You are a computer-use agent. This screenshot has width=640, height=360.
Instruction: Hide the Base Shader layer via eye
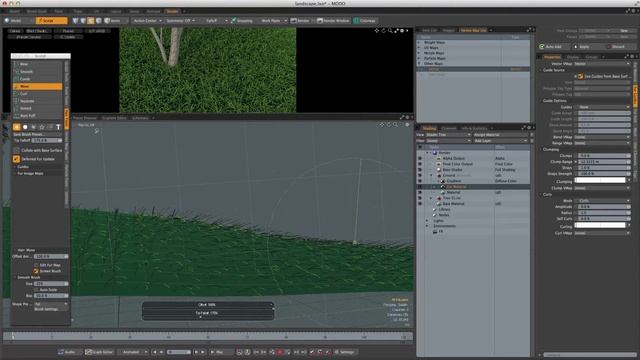click(420, 169)
